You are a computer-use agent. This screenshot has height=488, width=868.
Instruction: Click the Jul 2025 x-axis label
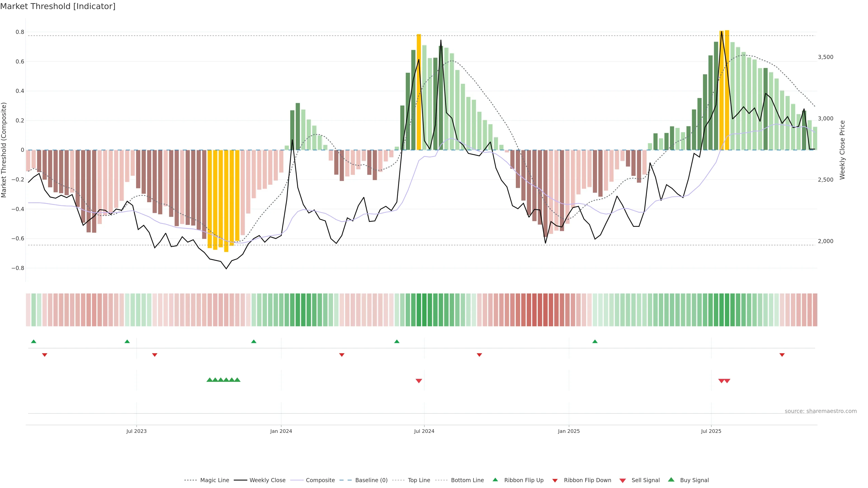[711, 431]
